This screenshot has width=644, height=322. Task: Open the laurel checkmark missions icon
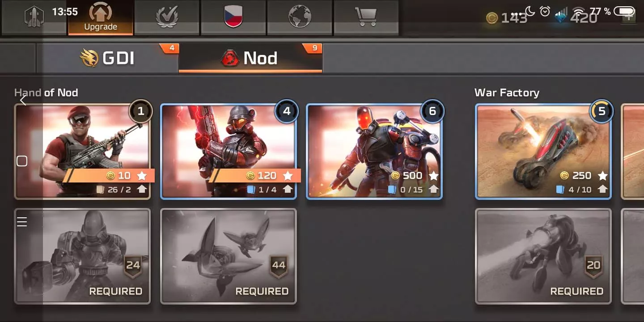(167, 17)
